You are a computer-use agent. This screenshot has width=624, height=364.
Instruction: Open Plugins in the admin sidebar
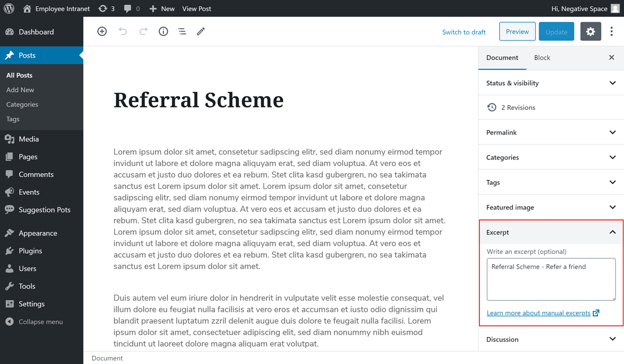pyautogui.click(x=30, y=251)
